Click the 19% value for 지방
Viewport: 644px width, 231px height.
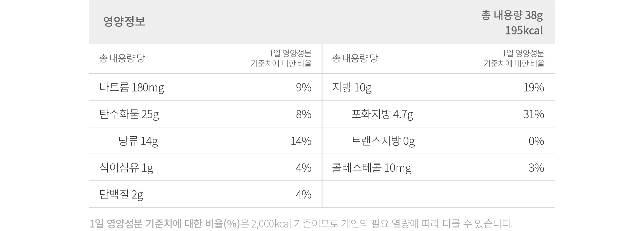[534, 88]
